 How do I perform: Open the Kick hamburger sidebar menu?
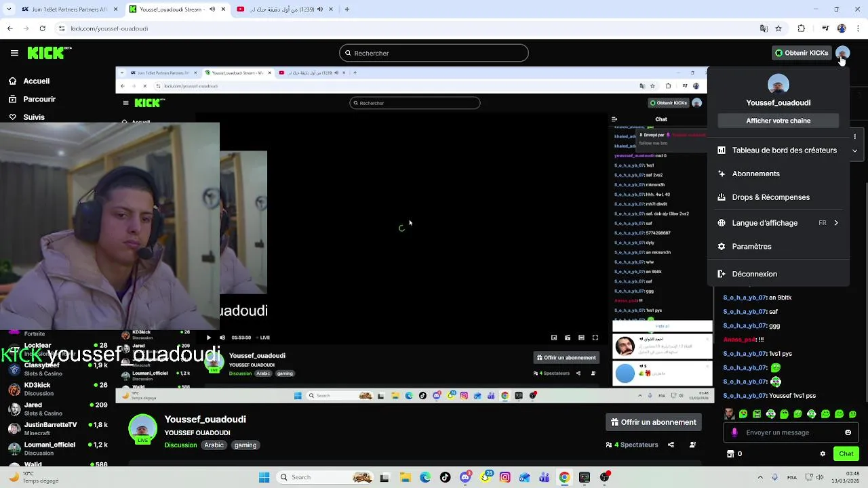tap(14, 53)
